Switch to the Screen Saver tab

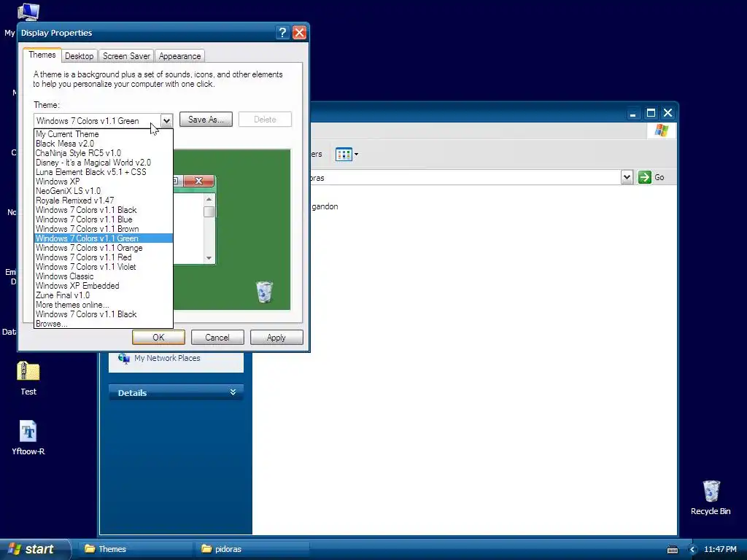tap(126, 55)
